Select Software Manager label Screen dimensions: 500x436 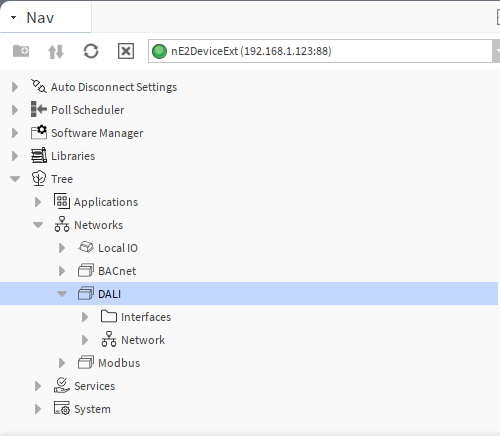pyautogui.click(x=97, y=133)
